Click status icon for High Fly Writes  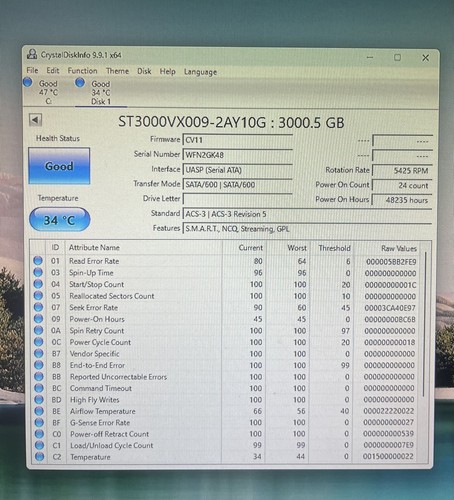click(x=39, y=399)
